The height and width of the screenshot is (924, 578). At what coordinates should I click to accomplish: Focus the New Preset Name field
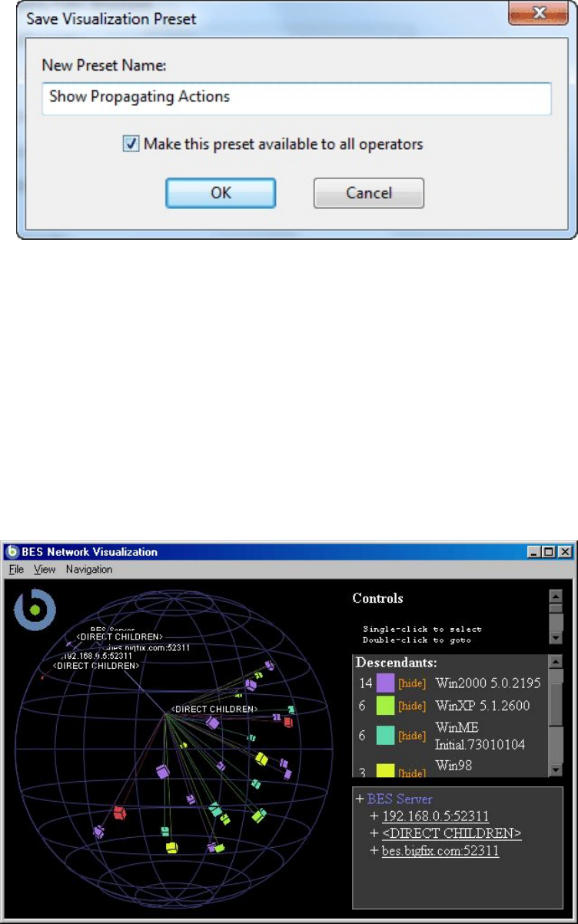pyautogui.click(x=297, y=99)
